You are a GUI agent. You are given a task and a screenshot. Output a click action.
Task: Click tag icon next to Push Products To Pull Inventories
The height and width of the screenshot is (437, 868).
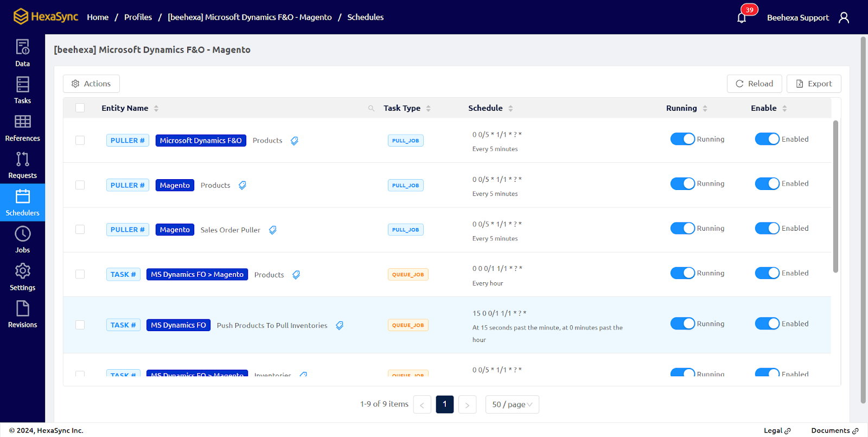click(340, 325)
